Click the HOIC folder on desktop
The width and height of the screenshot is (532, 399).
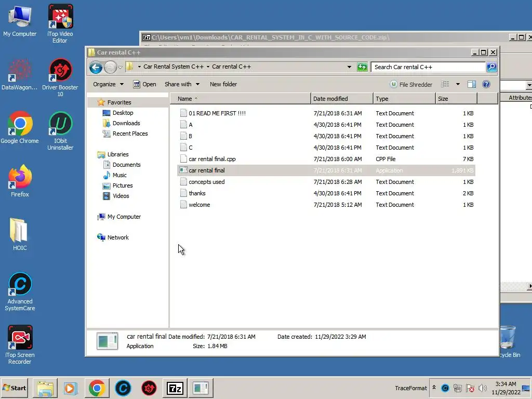point(20,234)
